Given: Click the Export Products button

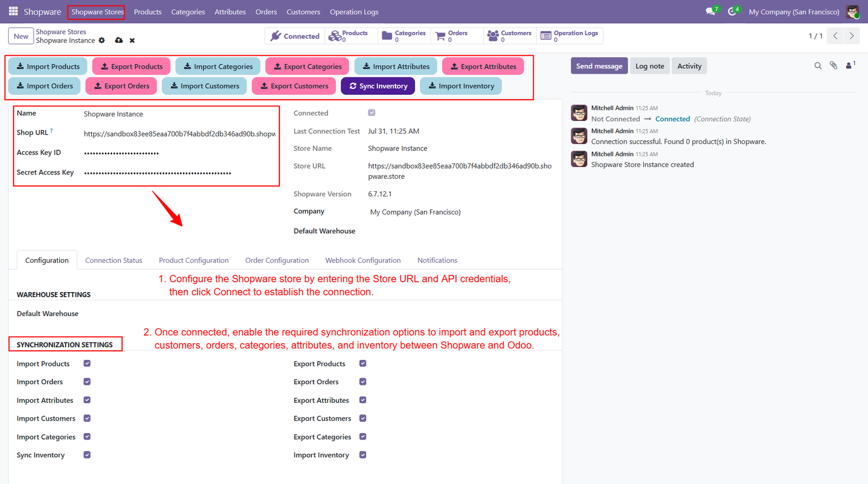Looking at the screenshot, I should [x=131, y=66].
